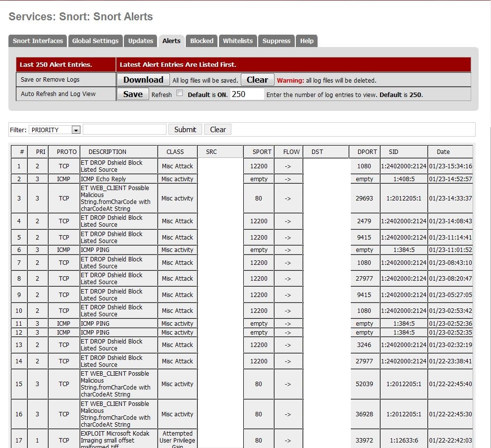Click the Clear button that deletes log files

pyautogui.click(x=258, y=80)
